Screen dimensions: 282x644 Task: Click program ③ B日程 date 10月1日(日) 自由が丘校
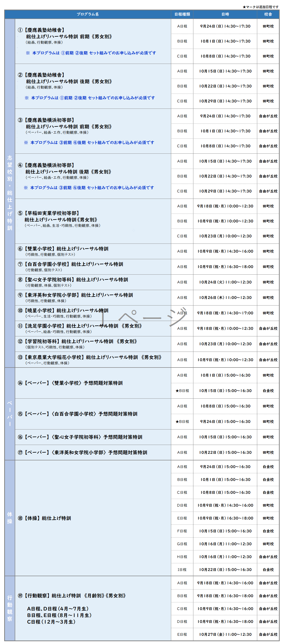click(225, 131)
